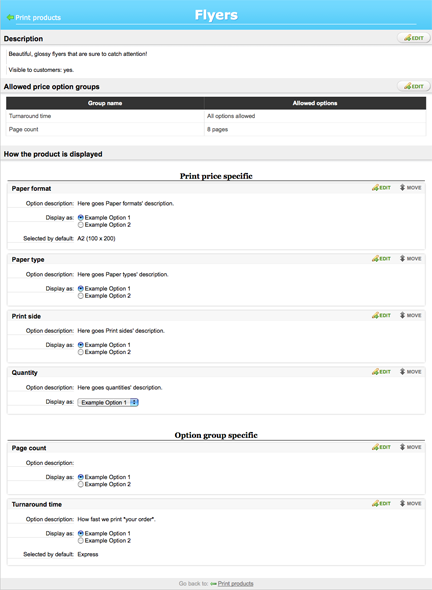Screen dimensions: 432x590
Task: Click the green back arrow beside Print products
Action: 10,17
